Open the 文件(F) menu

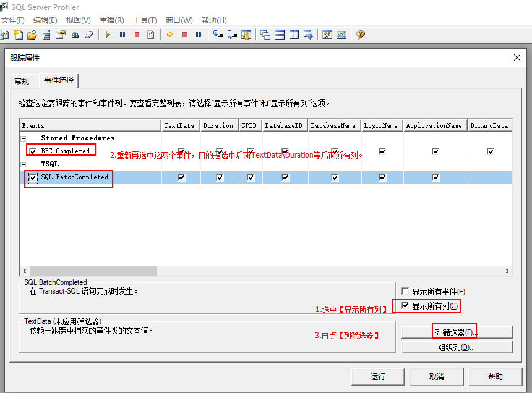click(x=12, y=20)
